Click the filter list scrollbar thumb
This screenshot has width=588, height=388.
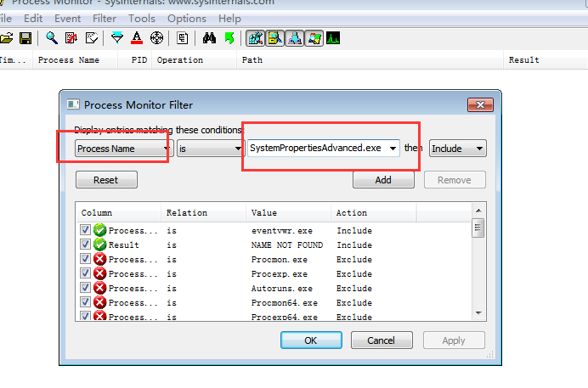478,228
